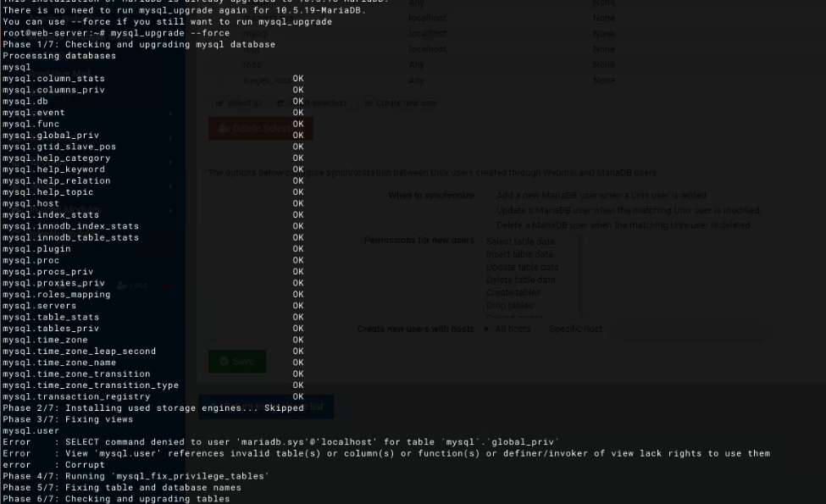Click 'mysql.column_stats' in terminal output
Screen dimensions: 826x504
pos(53,79)
